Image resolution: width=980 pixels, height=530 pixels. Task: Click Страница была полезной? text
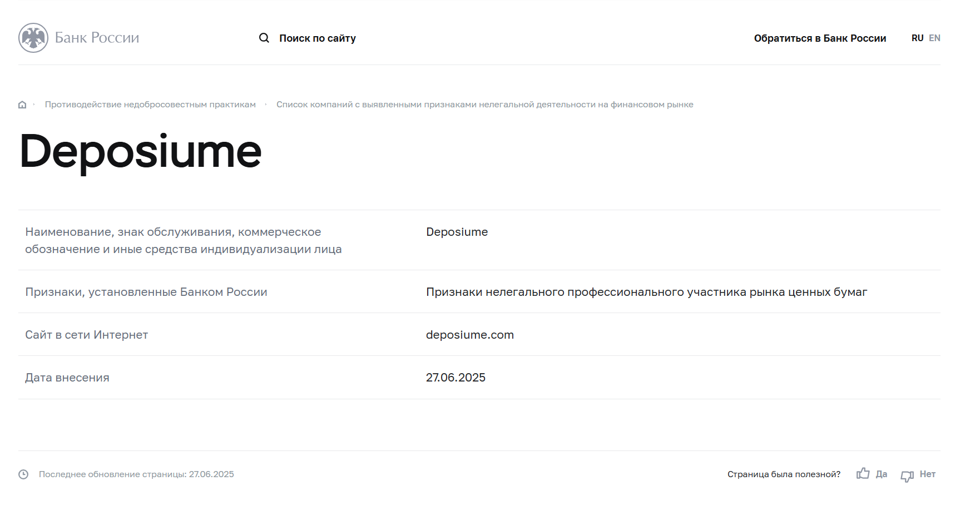coord(784,474)
